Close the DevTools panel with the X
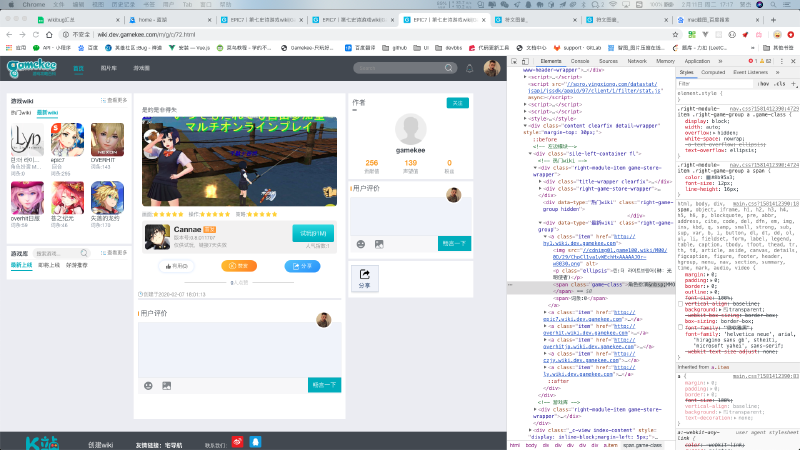The image size is (800, 450). (793, 61)
